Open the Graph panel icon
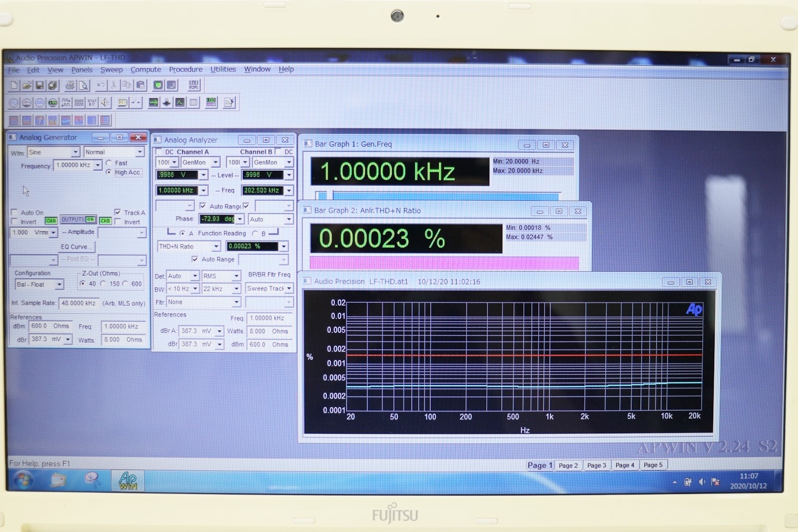Image resolution: width=798 pixels, height=532 pixels. (x=180, y=103)
